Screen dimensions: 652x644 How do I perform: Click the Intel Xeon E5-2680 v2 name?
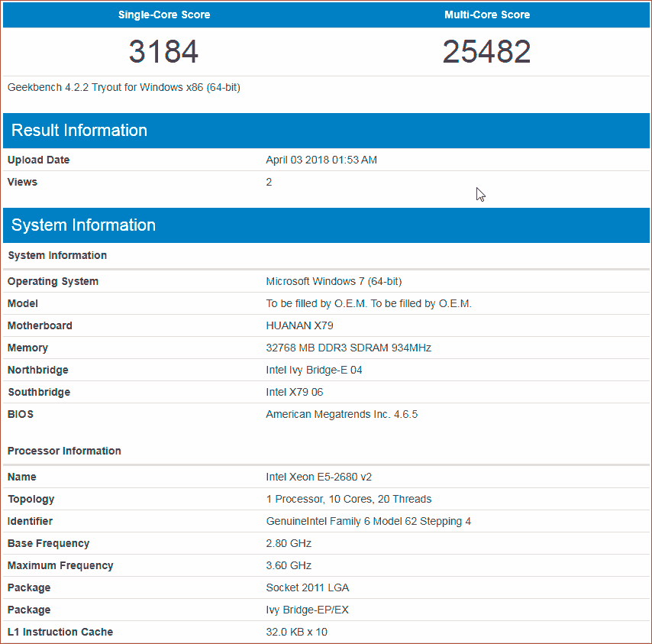pos(318,477)
